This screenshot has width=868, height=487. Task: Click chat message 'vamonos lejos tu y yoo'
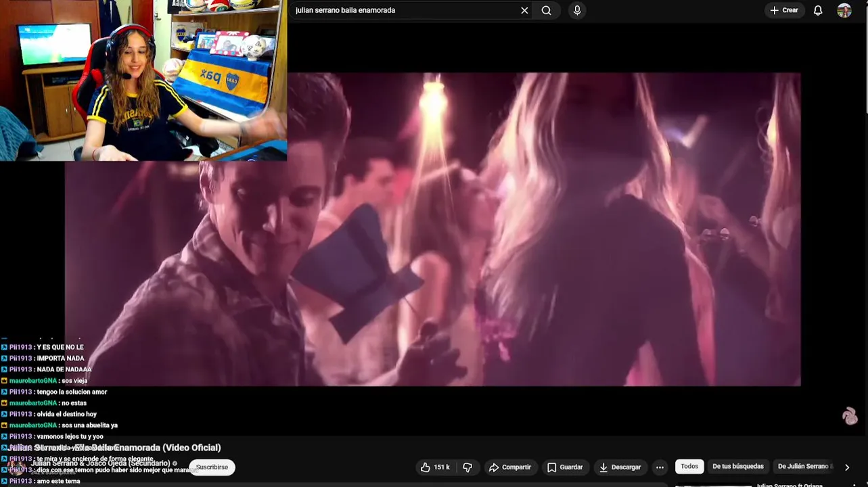[x=70, y=436]
